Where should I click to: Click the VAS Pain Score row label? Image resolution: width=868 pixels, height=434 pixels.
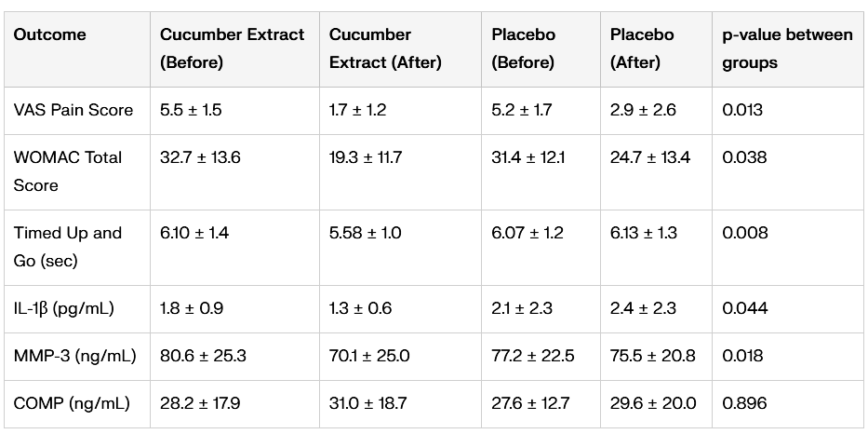(x=73, y=110)
